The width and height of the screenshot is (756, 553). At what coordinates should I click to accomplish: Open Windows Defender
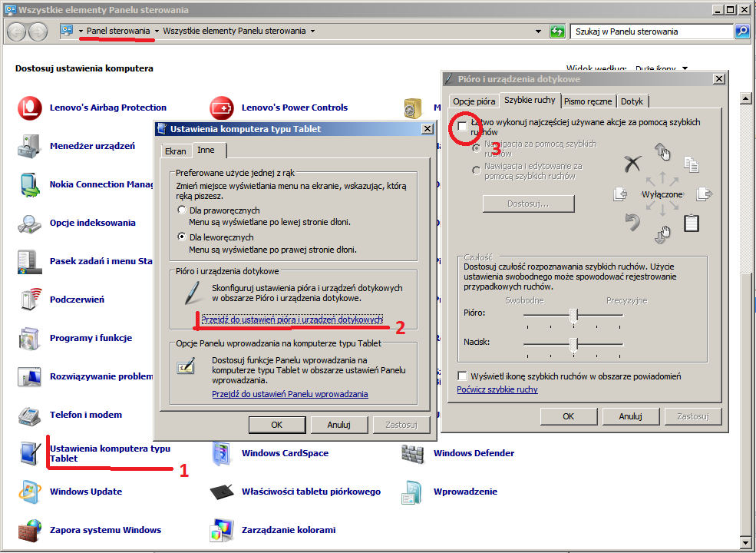pyautogui.click(x=474, y=453)
